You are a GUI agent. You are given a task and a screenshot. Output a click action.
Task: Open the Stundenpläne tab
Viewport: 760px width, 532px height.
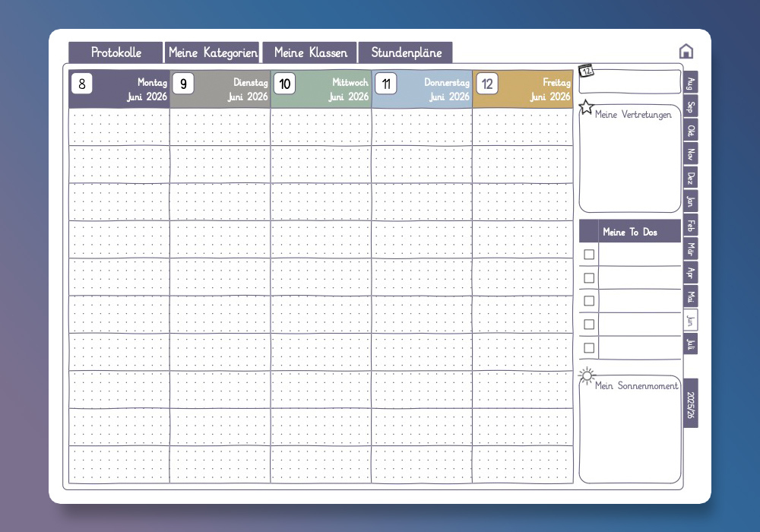pyautogui.click(x=406, y=52)
